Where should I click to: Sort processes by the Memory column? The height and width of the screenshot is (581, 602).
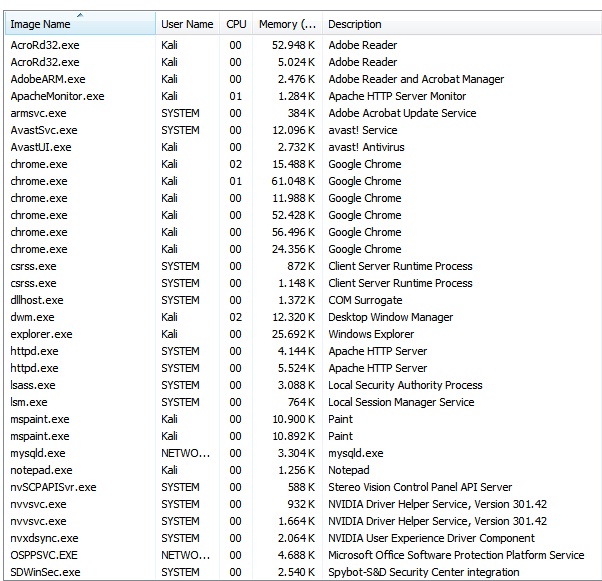287,24
